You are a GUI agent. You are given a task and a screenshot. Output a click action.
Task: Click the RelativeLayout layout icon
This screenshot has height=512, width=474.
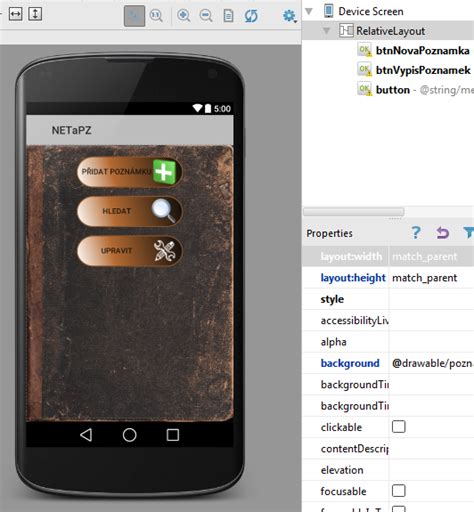click(346, 30)
